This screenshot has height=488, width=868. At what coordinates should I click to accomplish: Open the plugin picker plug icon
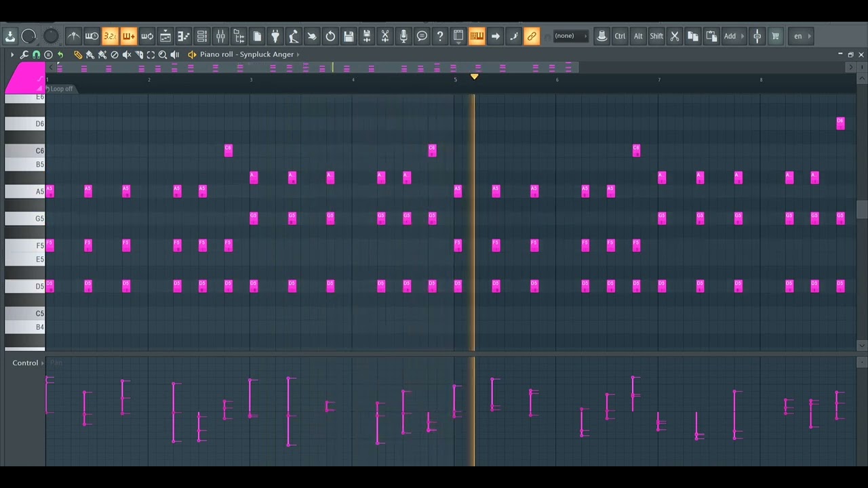pos(275,36)
